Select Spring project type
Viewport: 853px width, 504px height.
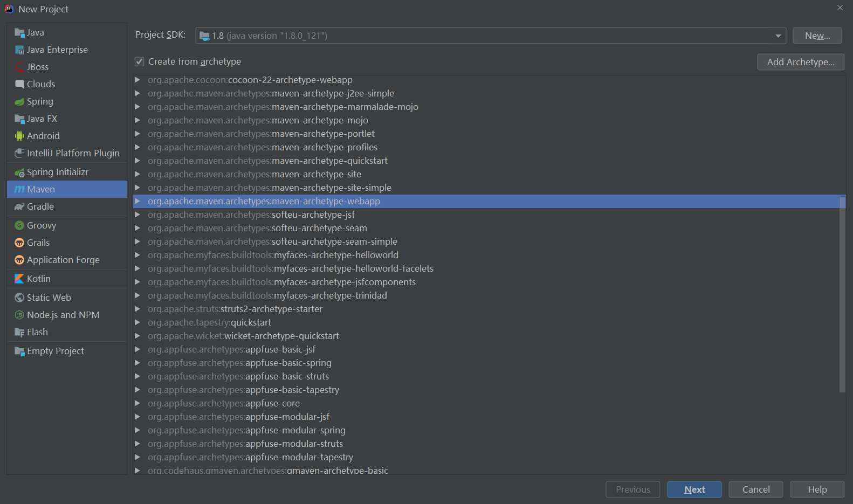67,102
